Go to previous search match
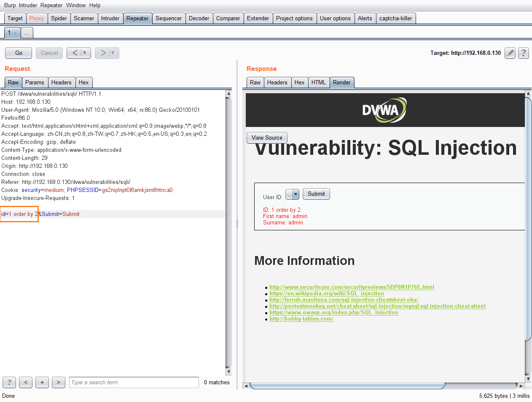This screenshot has width=532, height=402. 26,382
